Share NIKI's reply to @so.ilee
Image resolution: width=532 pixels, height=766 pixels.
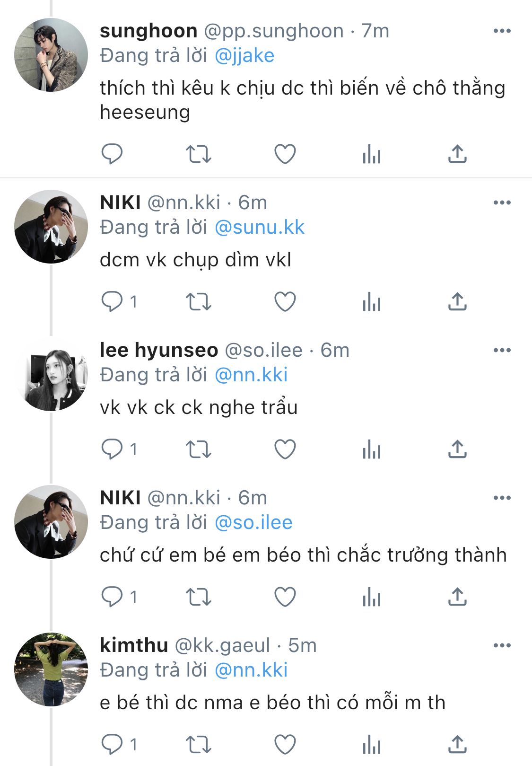point(457,597)
